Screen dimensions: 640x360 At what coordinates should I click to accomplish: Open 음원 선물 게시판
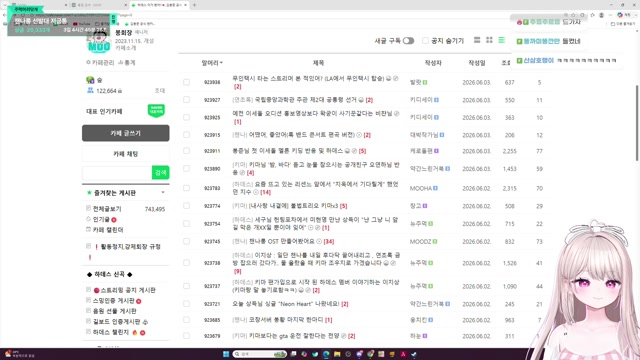[x=115, y=311]
